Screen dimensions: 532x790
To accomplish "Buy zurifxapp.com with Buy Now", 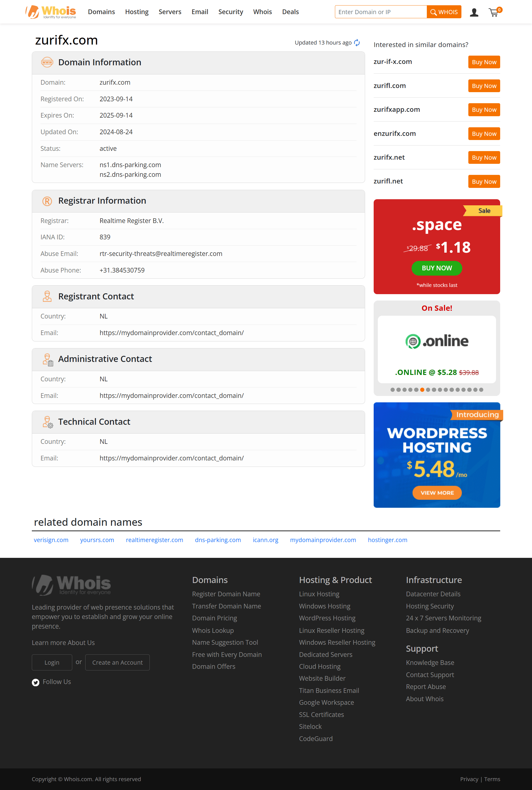I will (x=484, y=110).
